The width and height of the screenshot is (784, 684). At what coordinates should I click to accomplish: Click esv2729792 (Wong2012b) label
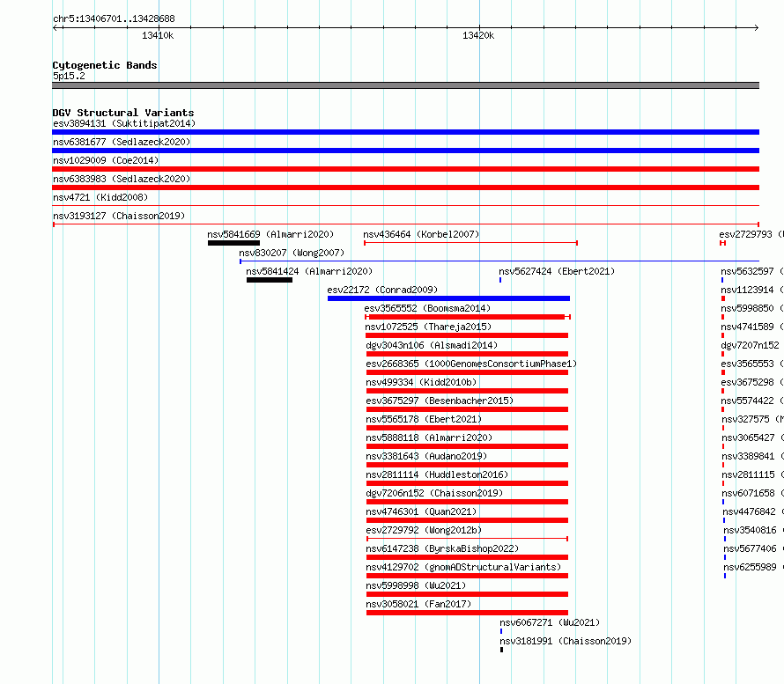pos(424,530)
